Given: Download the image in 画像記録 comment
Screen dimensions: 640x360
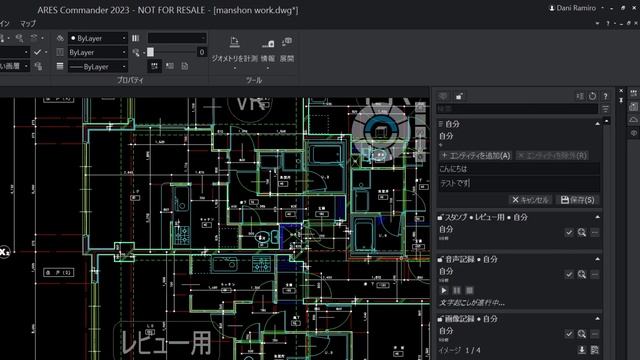Looking at the screenshot, I should (x=582, y=350).
